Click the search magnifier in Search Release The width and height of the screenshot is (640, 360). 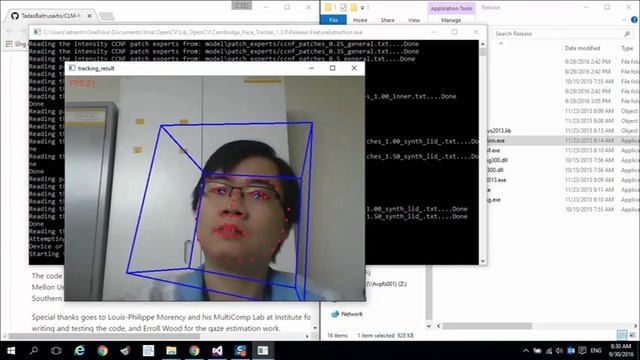coord(627,33)
